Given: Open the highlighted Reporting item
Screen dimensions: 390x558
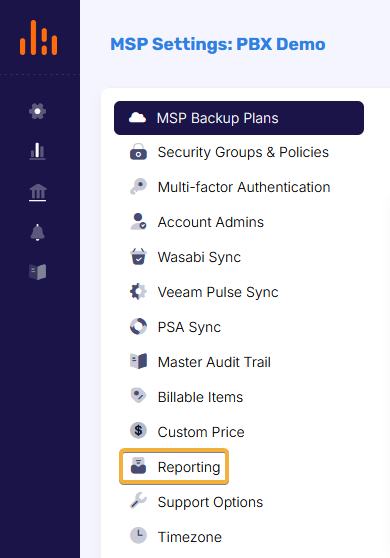Looking at the screenshot, I should tap(174, 467).
